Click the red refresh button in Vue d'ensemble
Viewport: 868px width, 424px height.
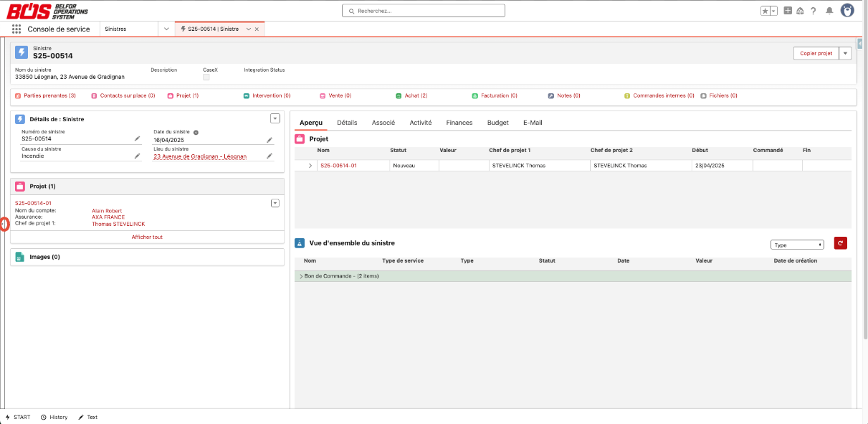[x=841, y=243]
